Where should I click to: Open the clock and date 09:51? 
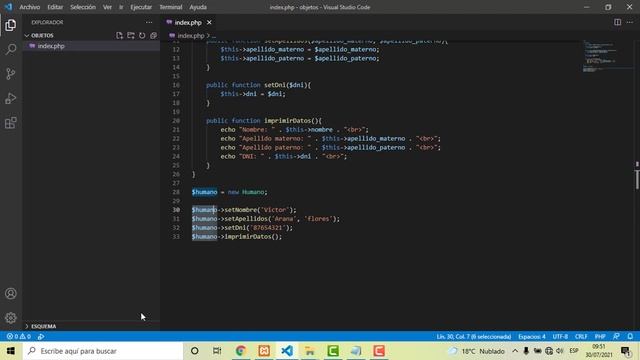coord(598,351)
